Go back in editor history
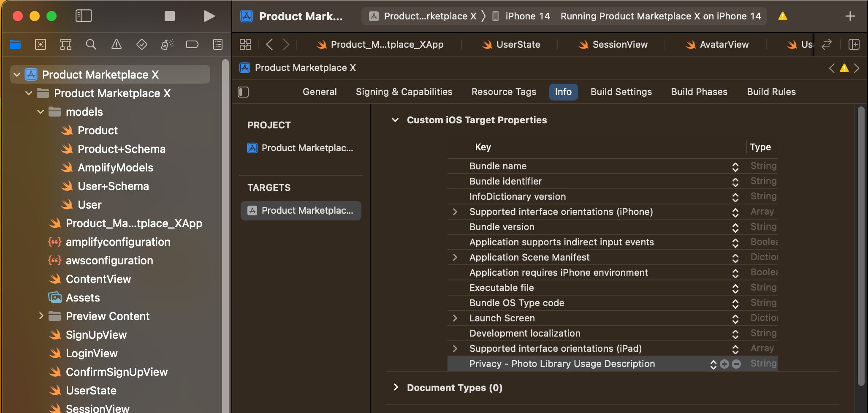 pos(269,44)
